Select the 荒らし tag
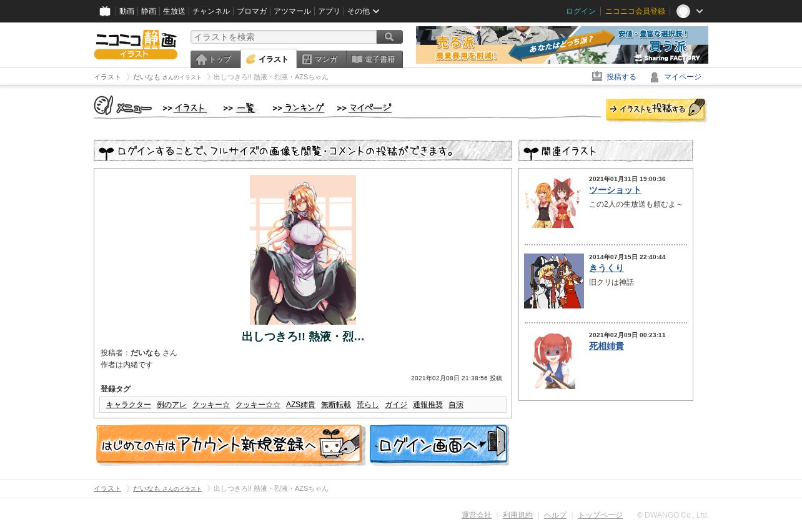The width and height of the screenshot is (802, 532). click(368, 405)
